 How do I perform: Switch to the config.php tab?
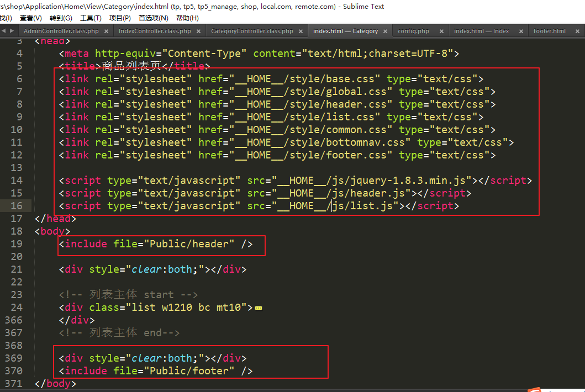(413, 31)
